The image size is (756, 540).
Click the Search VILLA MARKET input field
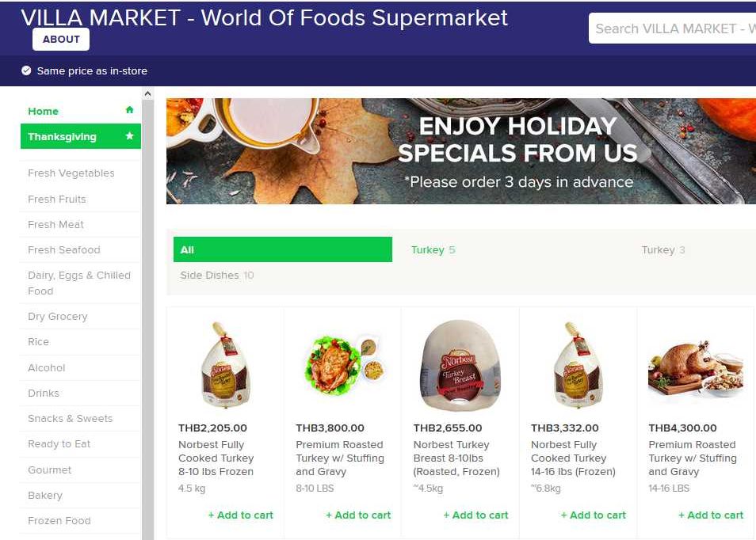coord(674,29)
